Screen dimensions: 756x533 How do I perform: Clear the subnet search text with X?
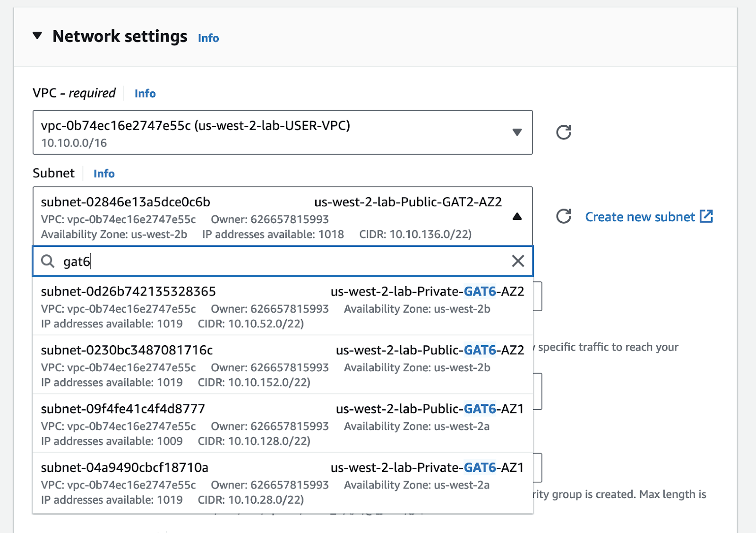click(518, 261)
